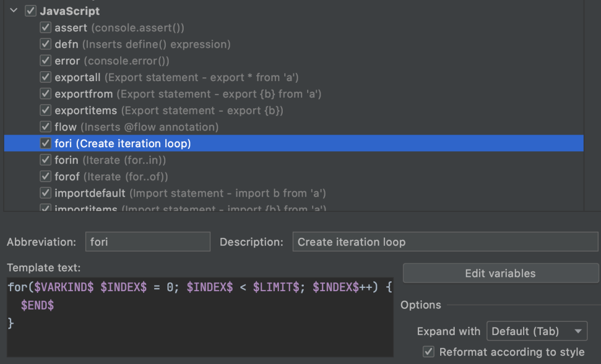Toggle the exportall template checkbox

(x=46, y=77)
